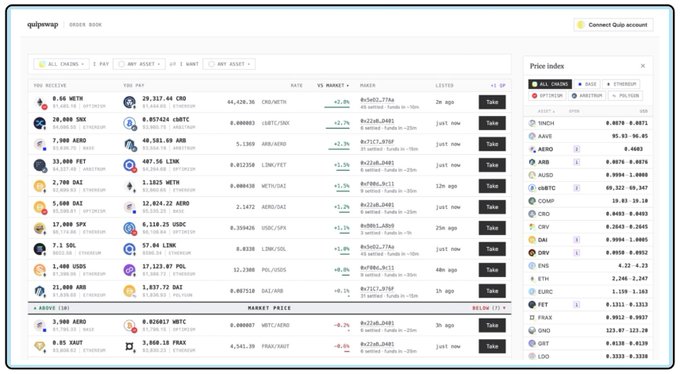Viewport: 680px width, 374px height.
Task: Take the 1,400 USDS offer
Action: click(x=492, y=270)
